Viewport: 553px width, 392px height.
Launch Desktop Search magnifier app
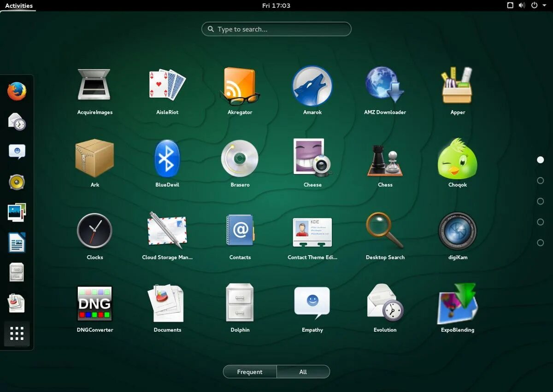(x=385, y=231)
